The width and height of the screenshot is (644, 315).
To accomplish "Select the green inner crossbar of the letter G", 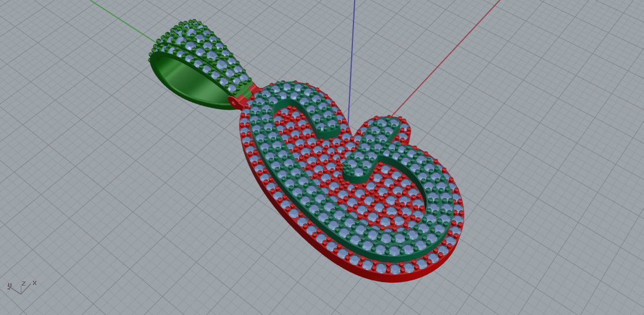I will [371, 150].
